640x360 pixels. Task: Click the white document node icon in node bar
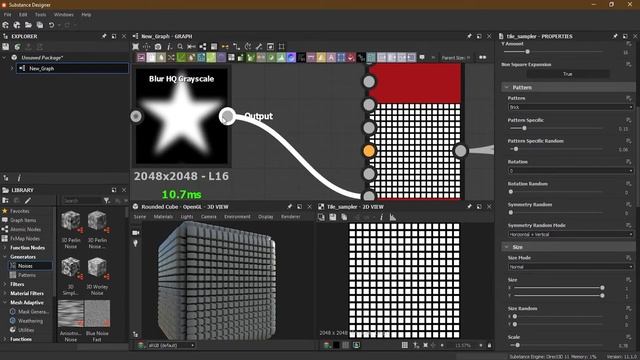coord(151,58)
